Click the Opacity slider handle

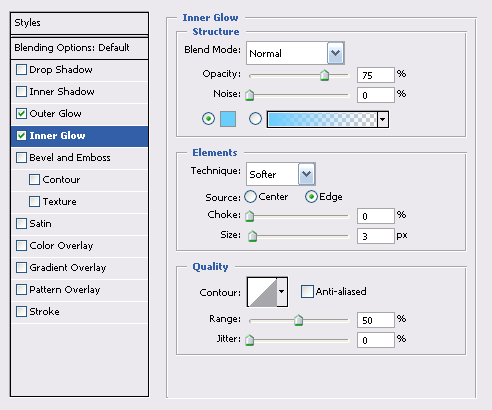(324, 75)
